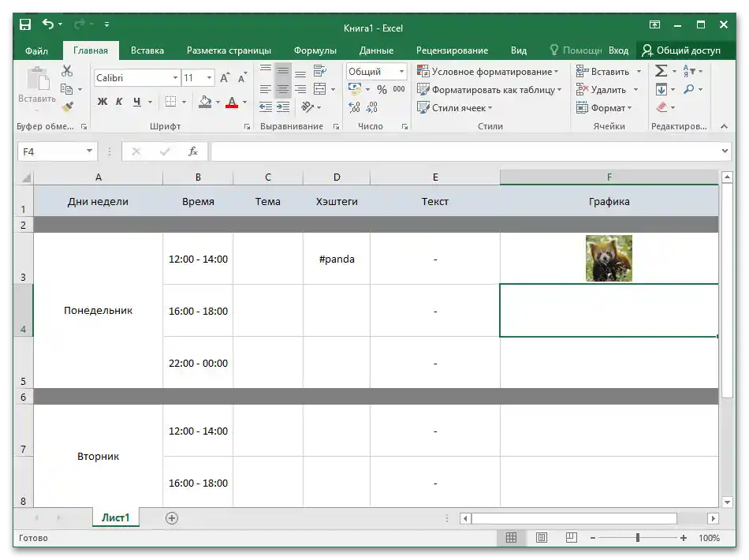
Task: Expand Форматировать как таблицу menu
Action: [489, 89]
